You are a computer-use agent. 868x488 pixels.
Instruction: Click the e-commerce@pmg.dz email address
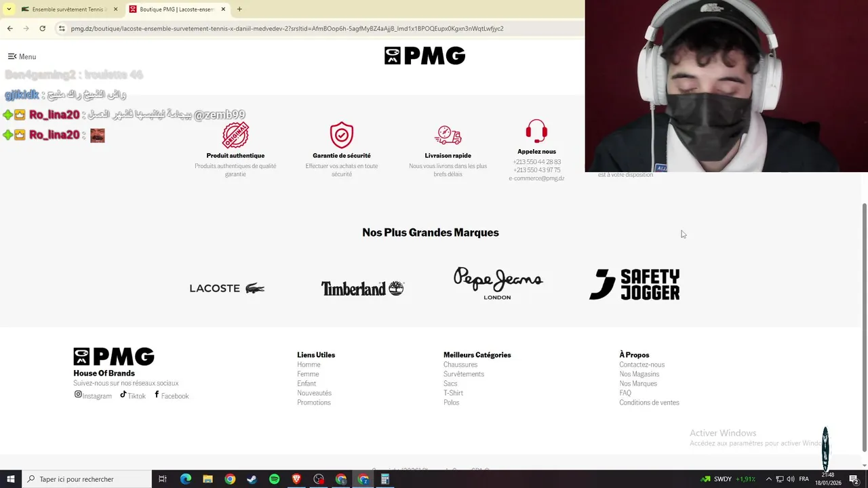[536, 178]
